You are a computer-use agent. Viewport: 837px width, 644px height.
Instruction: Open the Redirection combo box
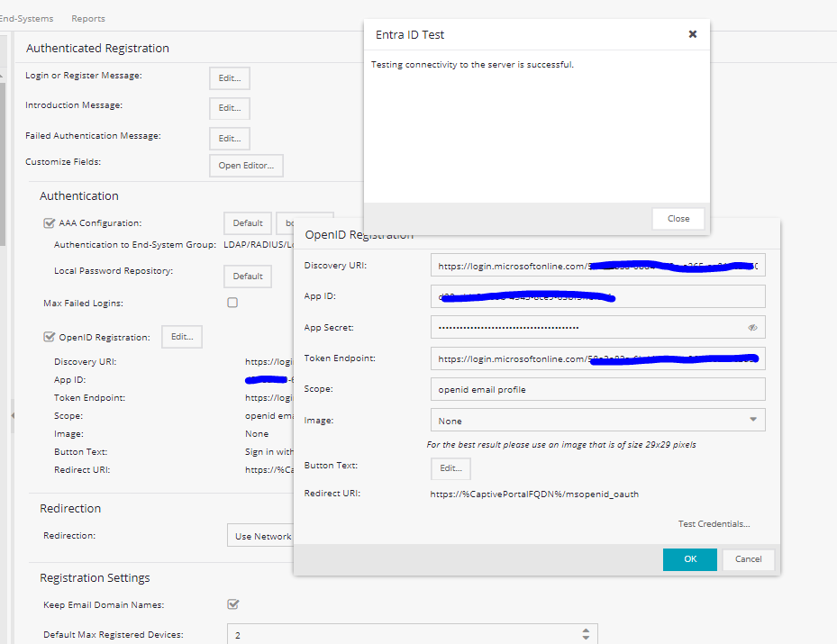[x=261, y=536]
